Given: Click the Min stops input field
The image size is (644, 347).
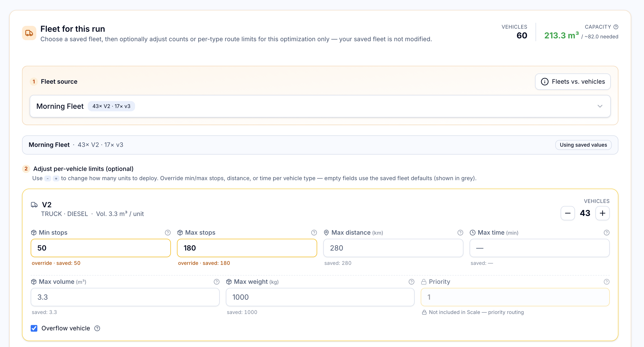Looking at the screenshot, I should point(101,248).
